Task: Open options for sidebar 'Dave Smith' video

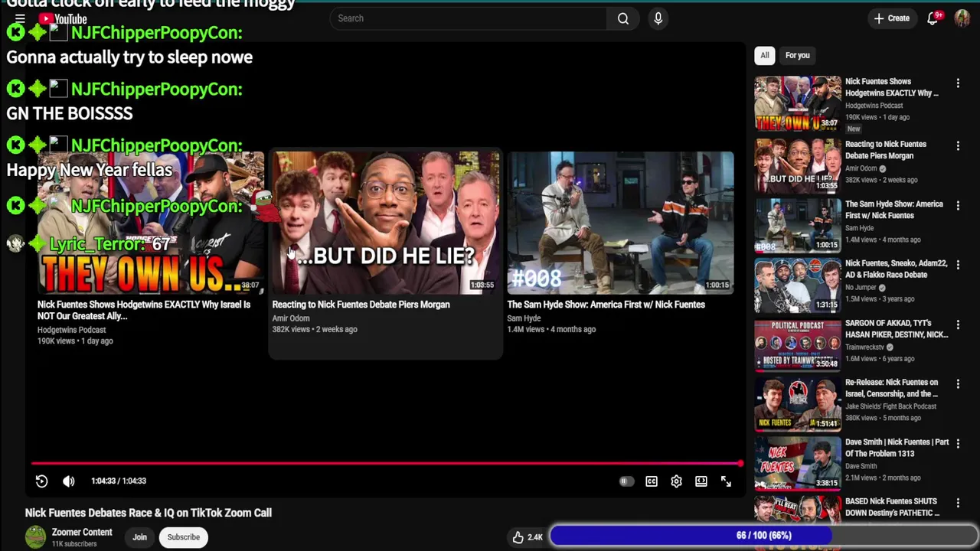Action: tap(958, 443)
